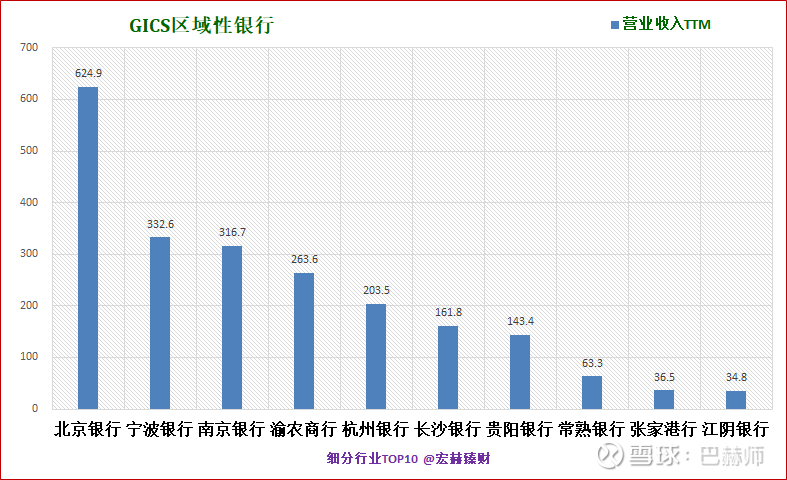The image size is (787, 480).
Task: Select the 常熟银行 bar
Action: click(592, 393)
